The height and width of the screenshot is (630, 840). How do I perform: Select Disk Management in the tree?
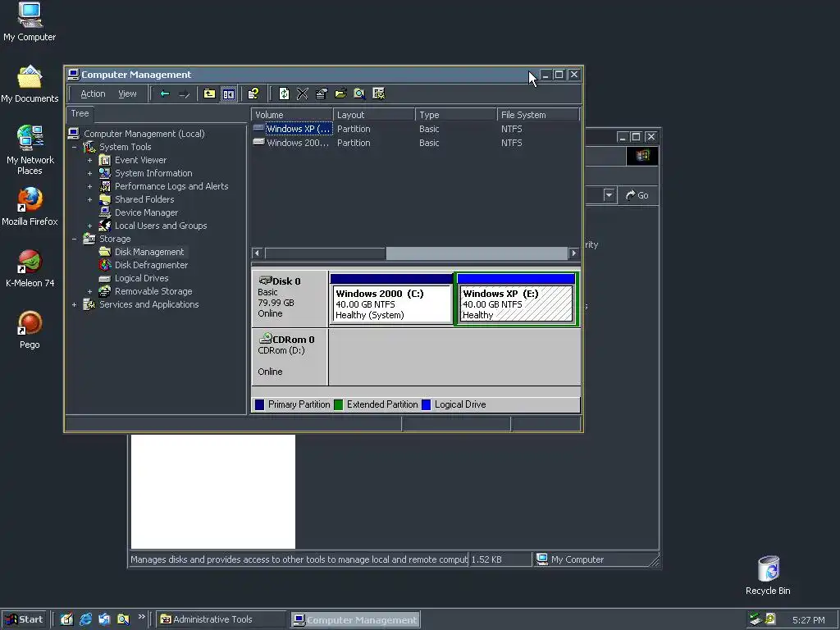(149, 252)
